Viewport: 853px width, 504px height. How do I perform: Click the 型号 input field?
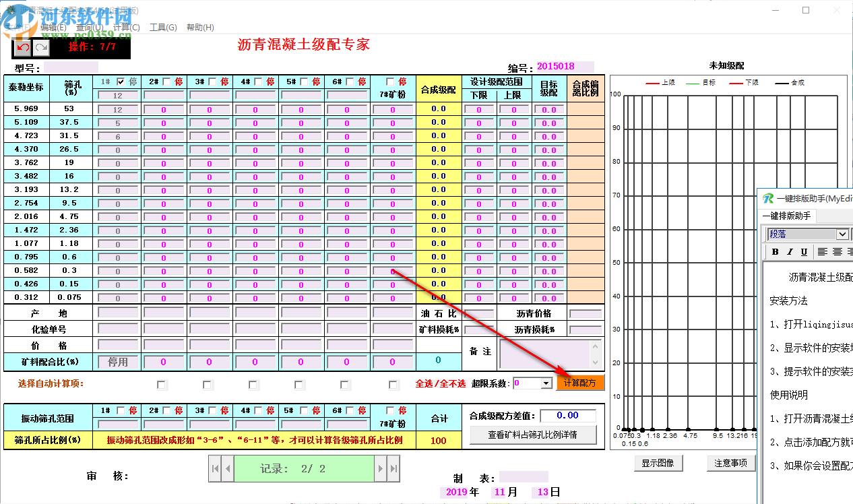[71, 68]
